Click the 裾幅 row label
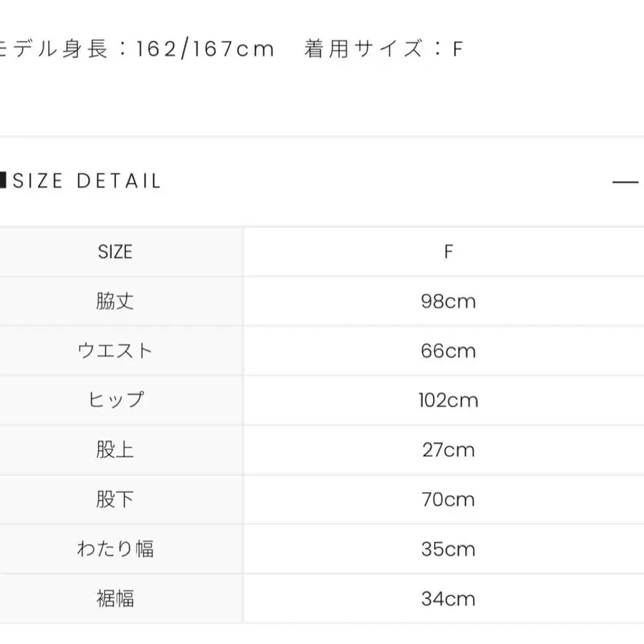Image resolution: width=644 pixels, height=644 pixels. tap(114, 598)
